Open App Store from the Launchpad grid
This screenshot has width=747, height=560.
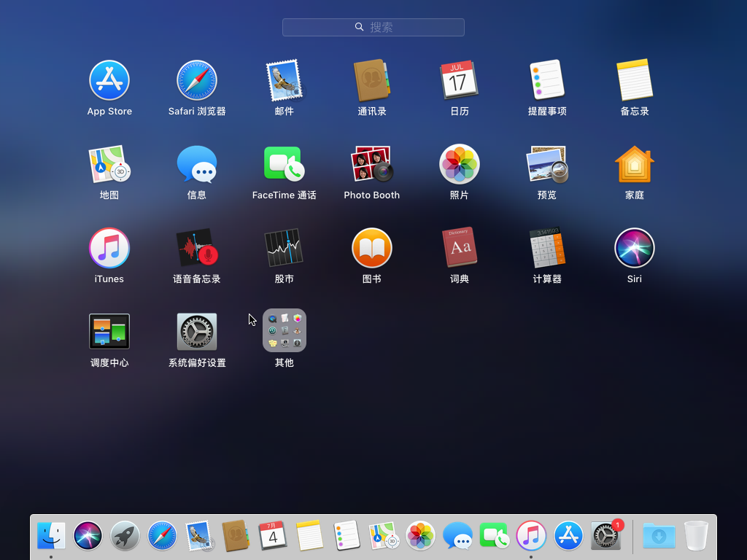tap(109, 80)
